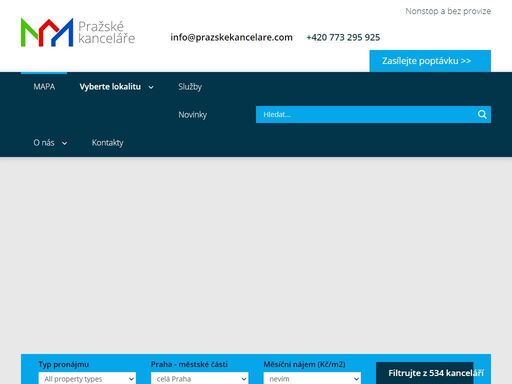Open the Novinky section
This screenshot has width=512, height=384.
click(x=192, y=115)
